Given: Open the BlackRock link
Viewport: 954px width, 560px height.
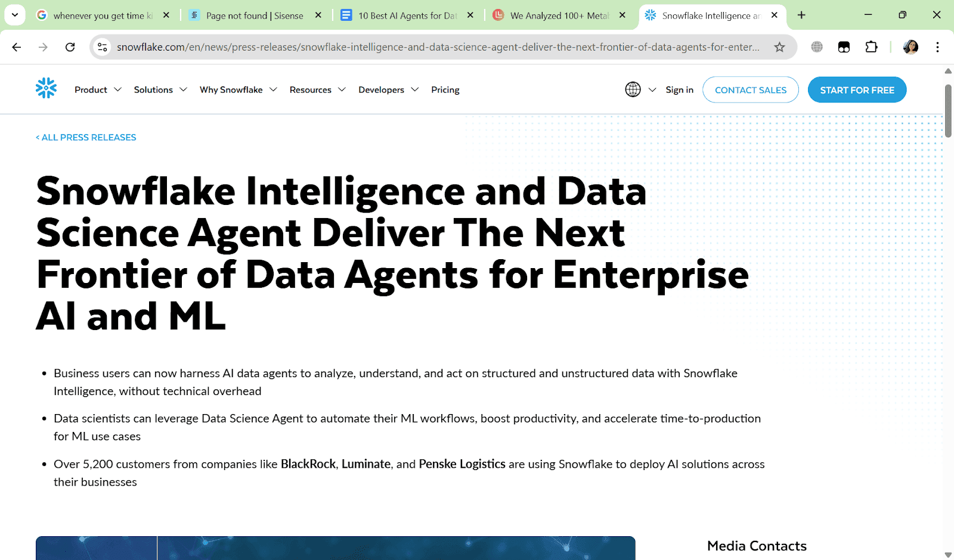Looking at the screenshot, I should (x=308, y=463).
